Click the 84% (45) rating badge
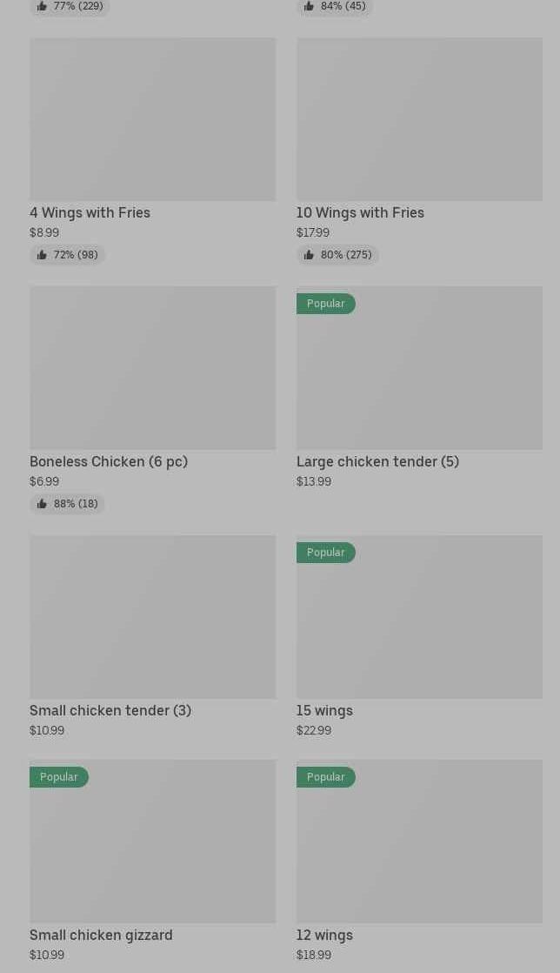Image resolution: width=560 pixels, height=973 pixels. (335, 6)
